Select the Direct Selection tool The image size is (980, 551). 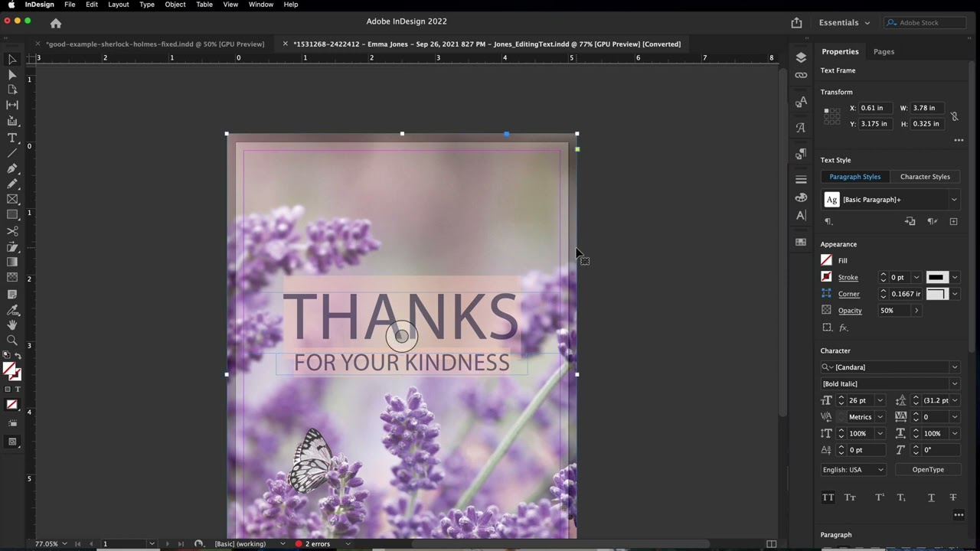coord(12,74)
